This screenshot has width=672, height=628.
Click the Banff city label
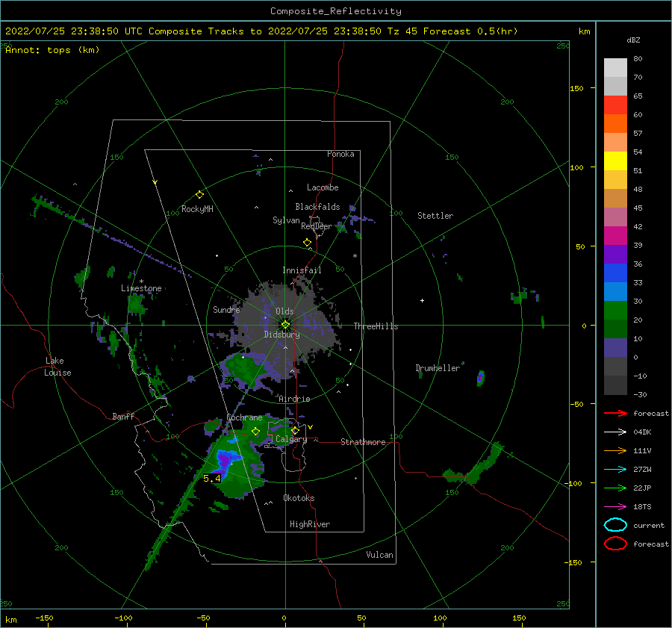click(123, 416)
